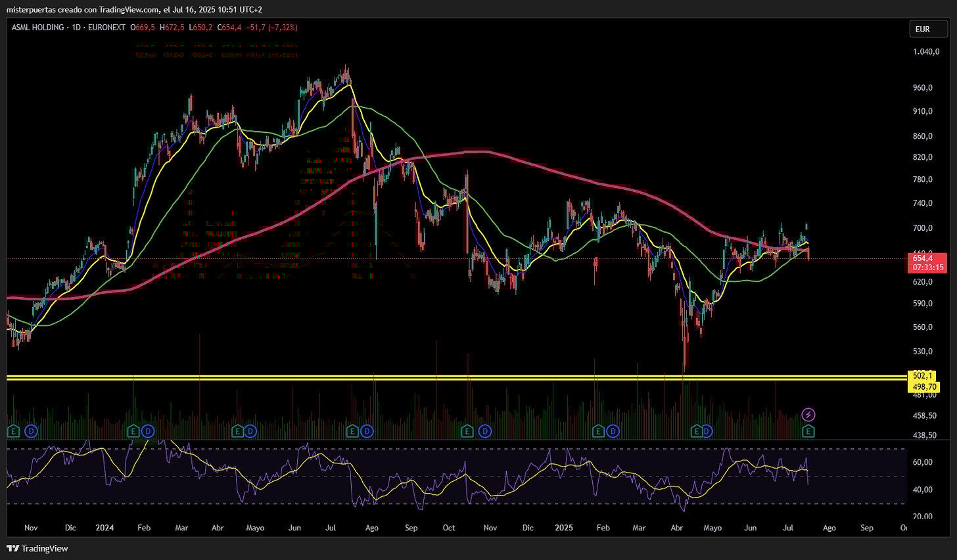Open the dividend D marker of November 2023
This screenshot has width=957, height=560.
tap(31, 431)
